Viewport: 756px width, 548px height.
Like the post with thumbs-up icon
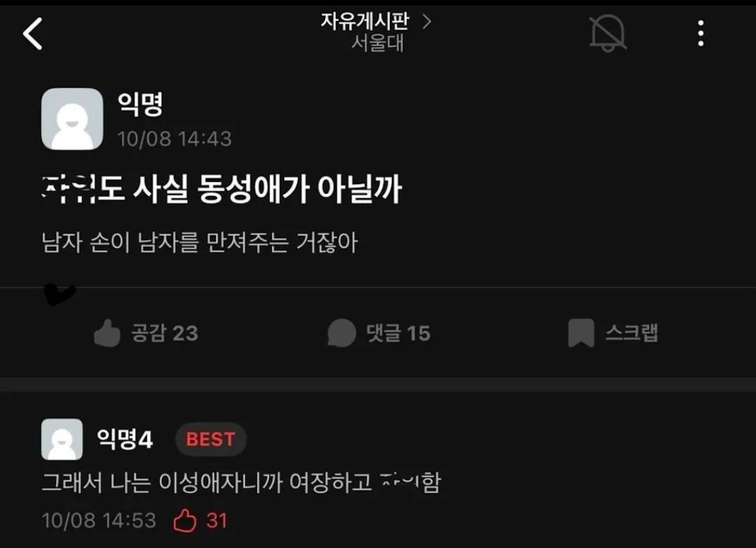click(107, 333)
